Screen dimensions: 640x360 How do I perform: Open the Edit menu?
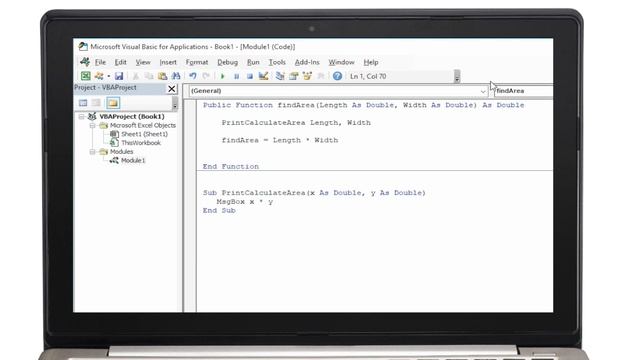[120, 62]
